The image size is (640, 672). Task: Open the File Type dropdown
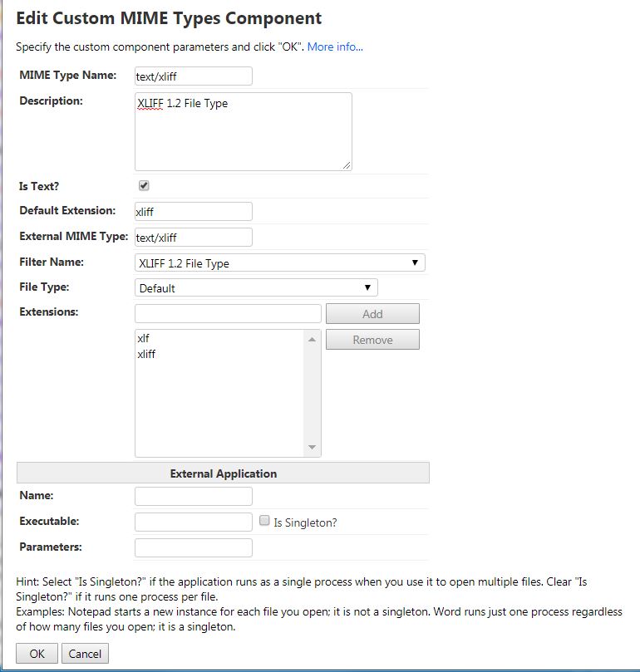coord(256,287)
